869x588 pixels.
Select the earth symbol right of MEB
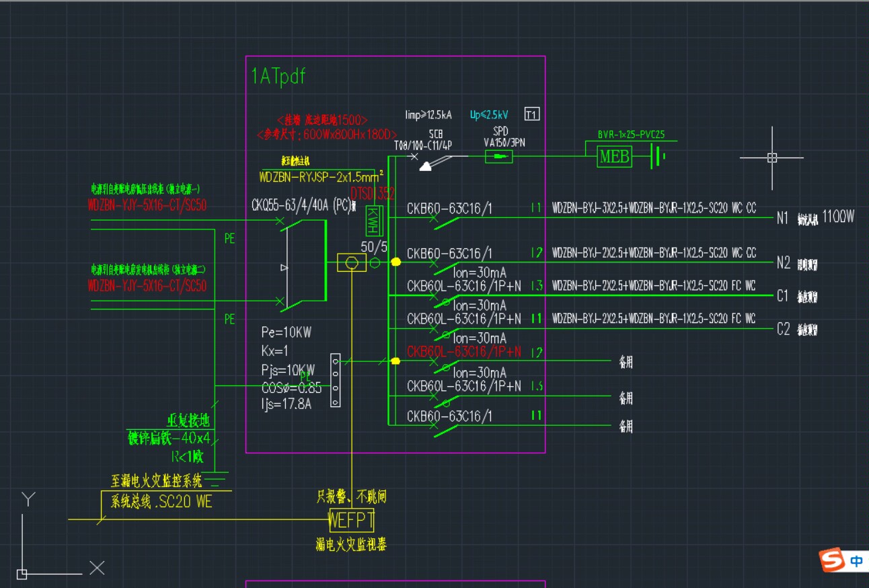pyautogui.click(x=658, y=157)
